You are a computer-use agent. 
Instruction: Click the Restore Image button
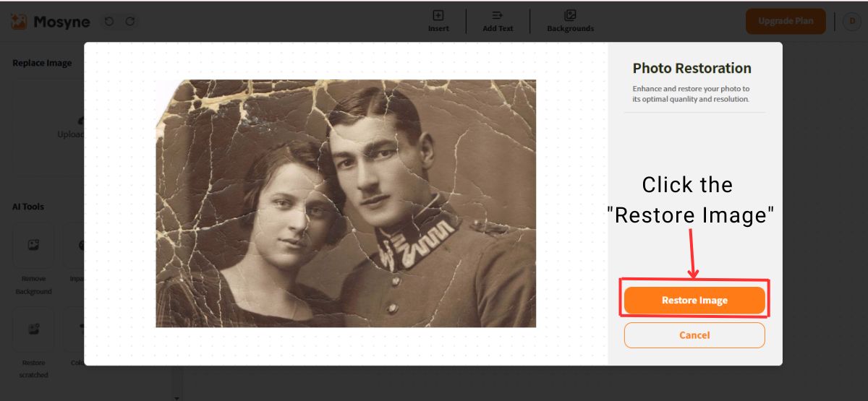pyautogui.click(x=694, y=301)
